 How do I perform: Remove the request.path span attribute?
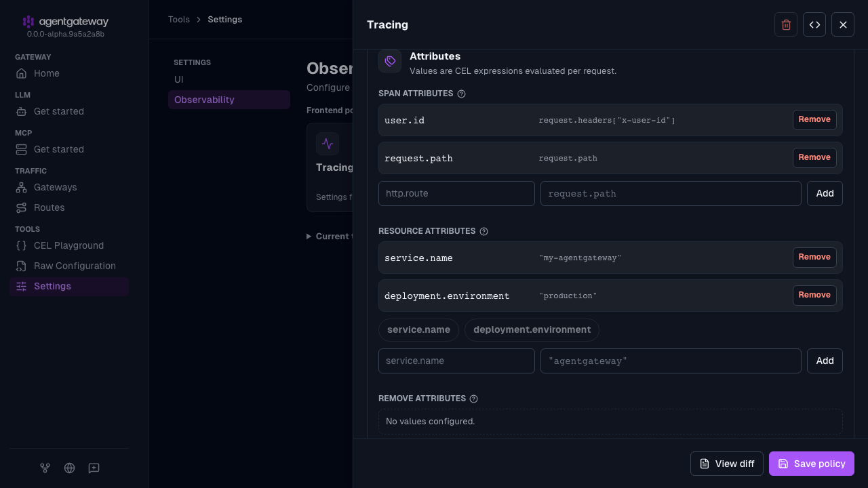click(814, 158)
